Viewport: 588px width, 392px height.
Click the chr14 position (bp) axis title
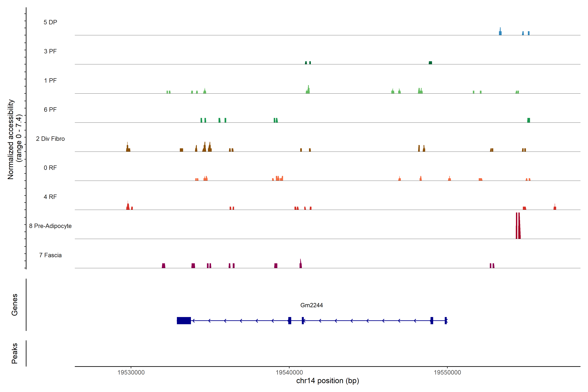327,381
